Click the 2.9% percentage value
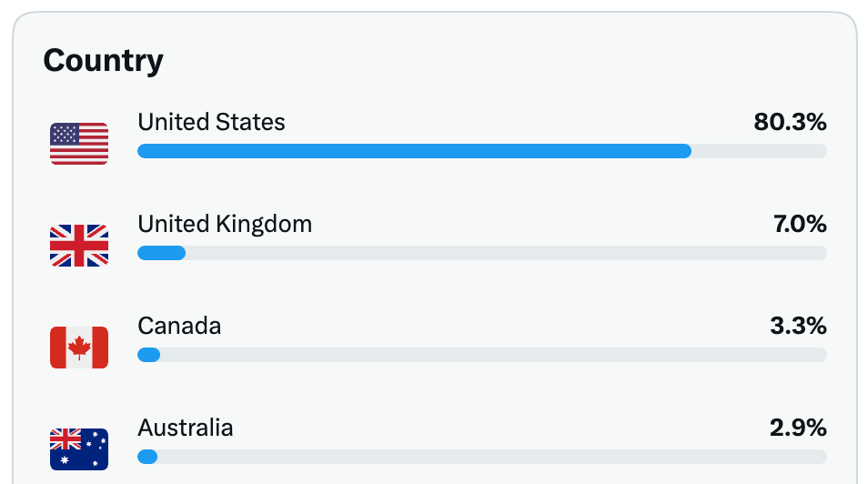This screenshot has height=484, width=868. (x=798, y=428)
